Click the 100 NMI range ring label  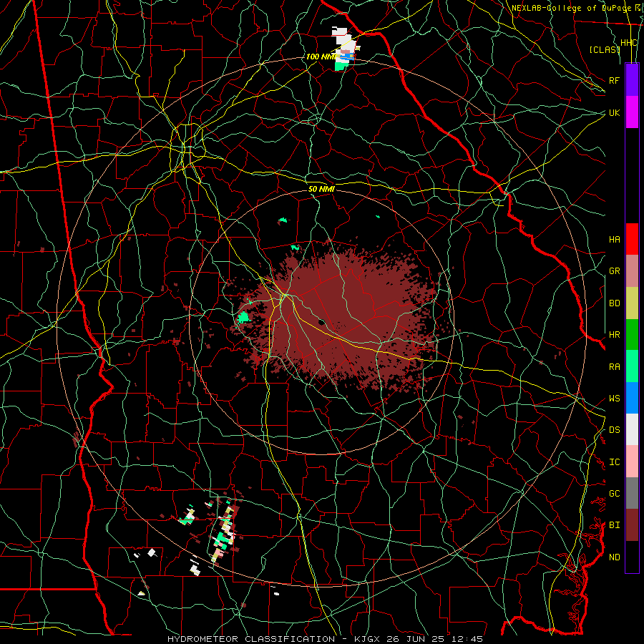(321, 57)
